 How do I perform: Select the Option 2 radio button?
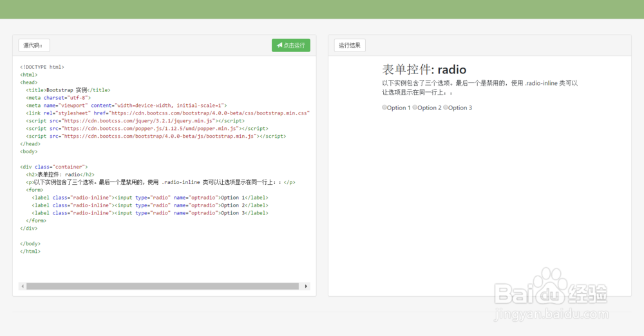pyautogui.click(x=415, y=107)
